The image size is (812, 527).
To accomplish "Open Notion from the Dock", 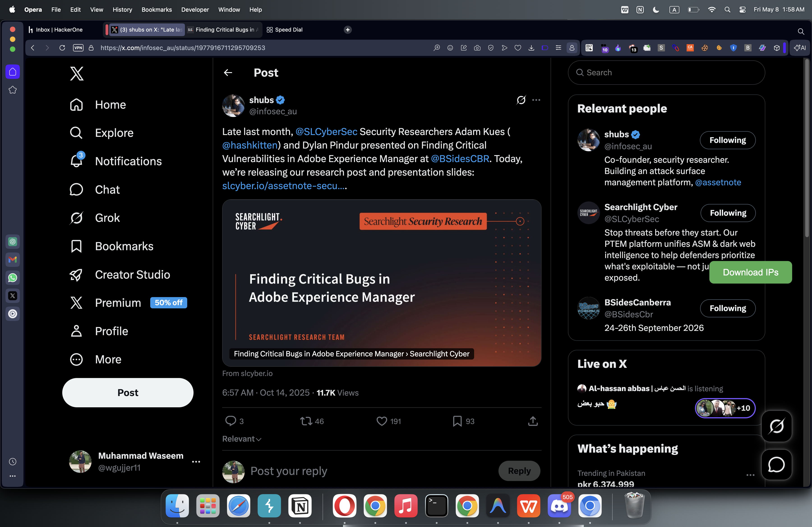I will tap(300, 506).
